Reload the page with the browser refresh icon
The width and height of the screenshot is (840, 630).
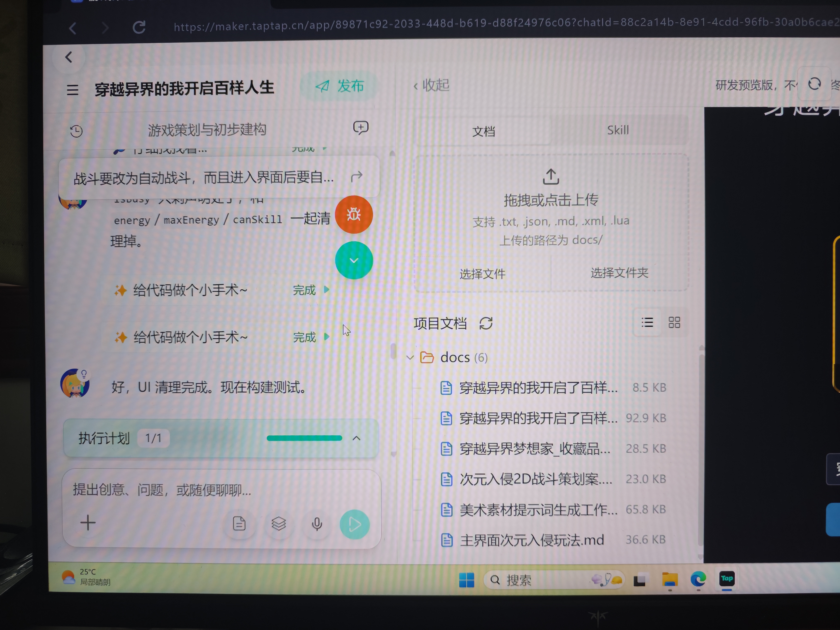point(139,27)
